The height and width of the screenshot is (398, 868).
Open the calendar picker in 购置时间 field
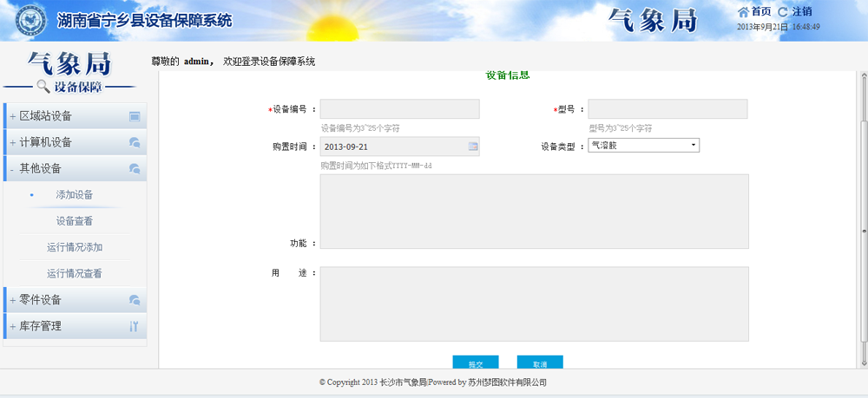click(473, 147)
